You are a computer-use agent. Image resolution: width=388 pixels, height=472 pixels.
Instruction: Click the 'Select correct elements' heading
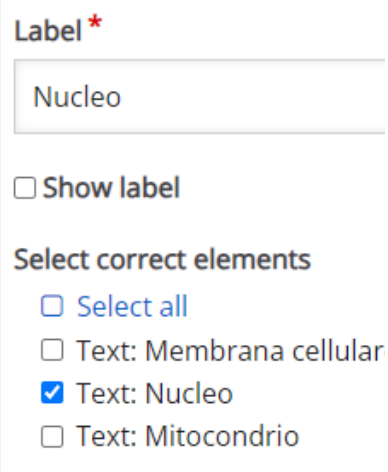[x=162, y=259]
